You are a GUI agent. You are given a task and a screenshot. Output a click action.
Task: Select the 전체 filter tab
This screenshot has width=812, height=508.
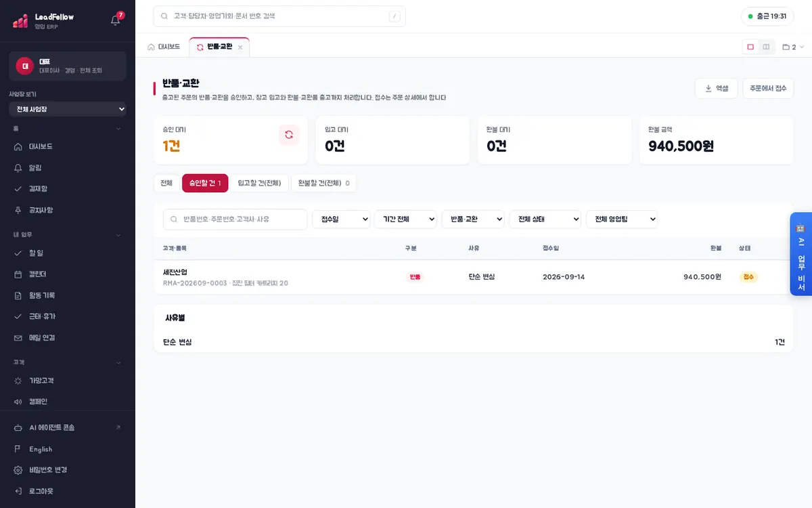166,183
